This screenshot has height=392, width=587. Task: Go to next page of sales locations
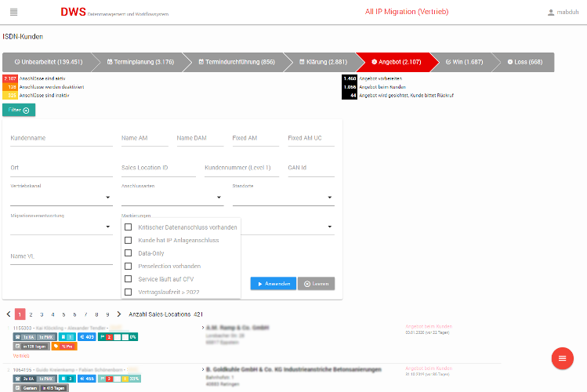(x=119, y=314)
